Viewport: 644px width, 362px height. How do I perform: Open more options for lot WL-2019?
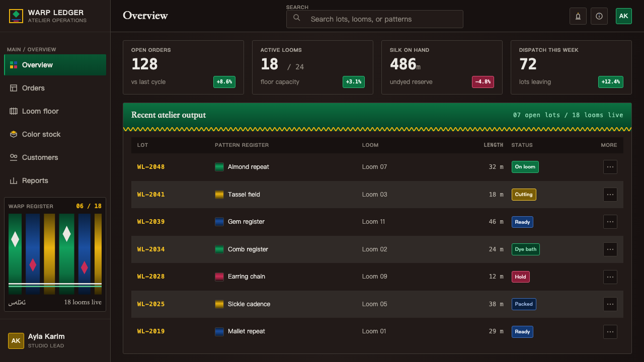pyautogui.click(x=610, y=331)
